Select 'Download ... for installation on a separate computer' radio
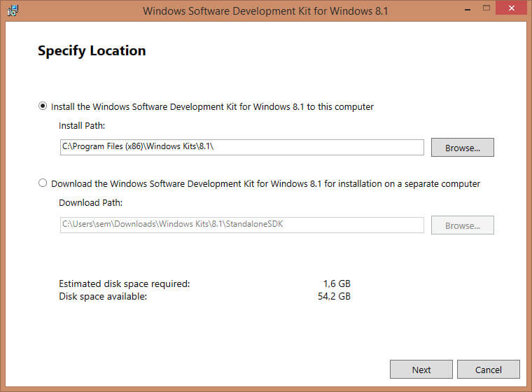This screenshot has height=392, width=532. [x=43, y=183]
